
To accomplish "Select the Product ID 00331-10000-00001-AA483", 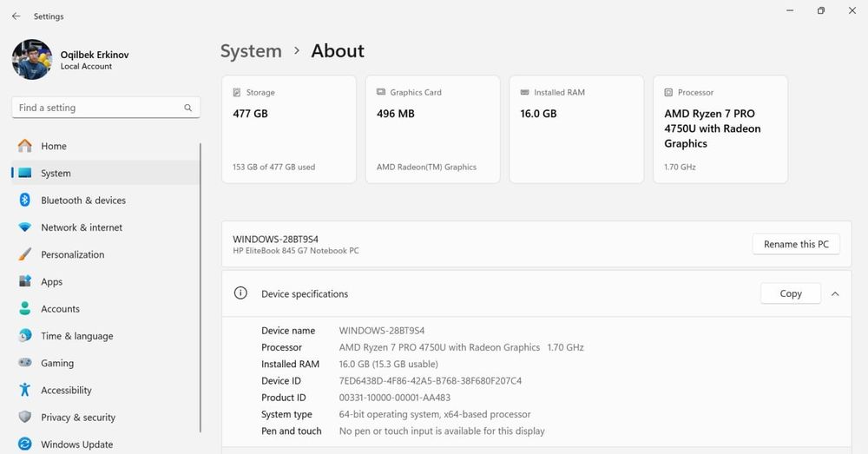I will point(395,398).
